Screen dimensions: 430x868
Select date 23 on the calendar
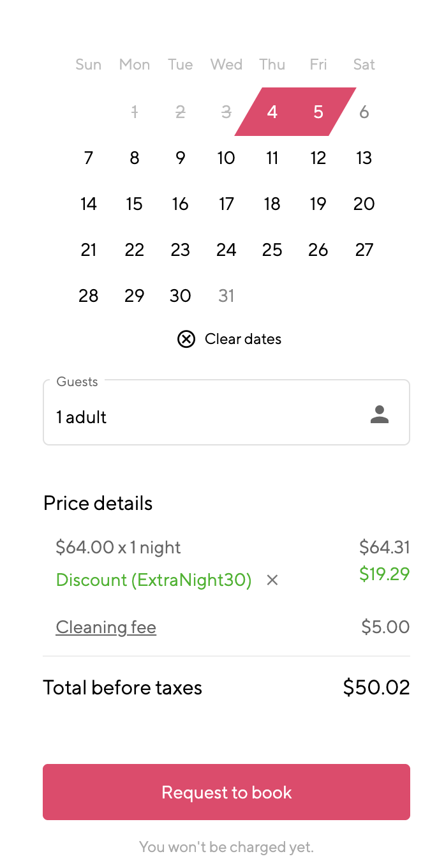(181, 250)
